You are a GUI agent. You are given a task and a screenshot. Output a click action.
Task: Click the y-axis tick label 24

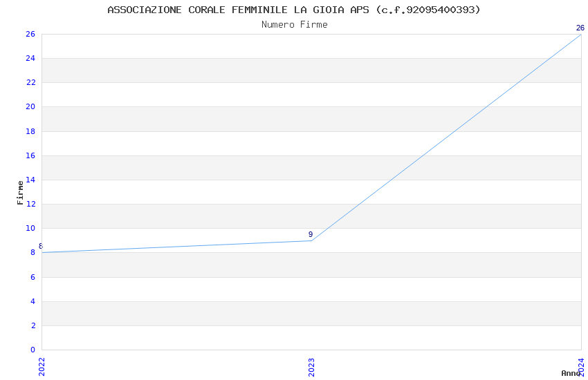tap(30, 58)
